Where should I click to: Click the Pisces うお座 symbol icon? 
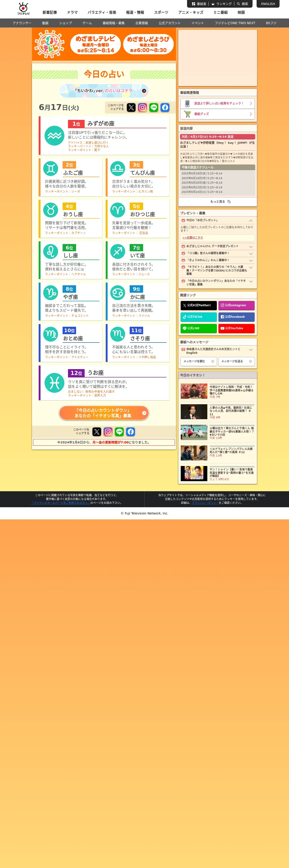54,383
